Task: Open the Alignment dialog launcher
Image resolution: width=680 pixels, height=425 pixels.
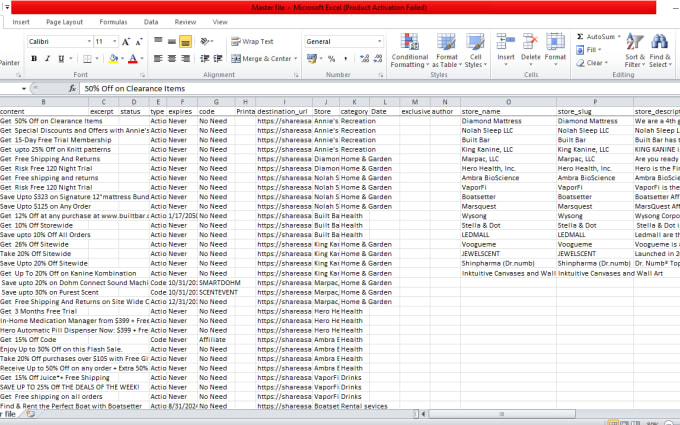Action: click(296, 75)
